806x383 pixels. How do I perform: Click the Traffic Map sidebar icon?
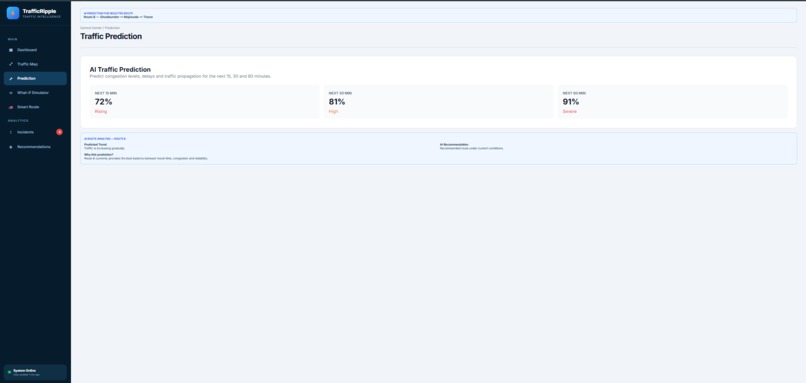pyautogui.click(x=11, y=64)
